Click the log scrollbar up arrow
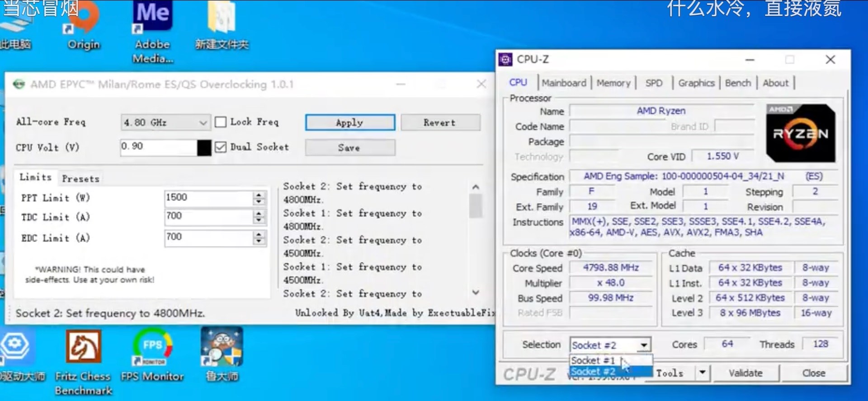Image resolution: width=868 pixels, height=401 pixels. pos(476,187)
